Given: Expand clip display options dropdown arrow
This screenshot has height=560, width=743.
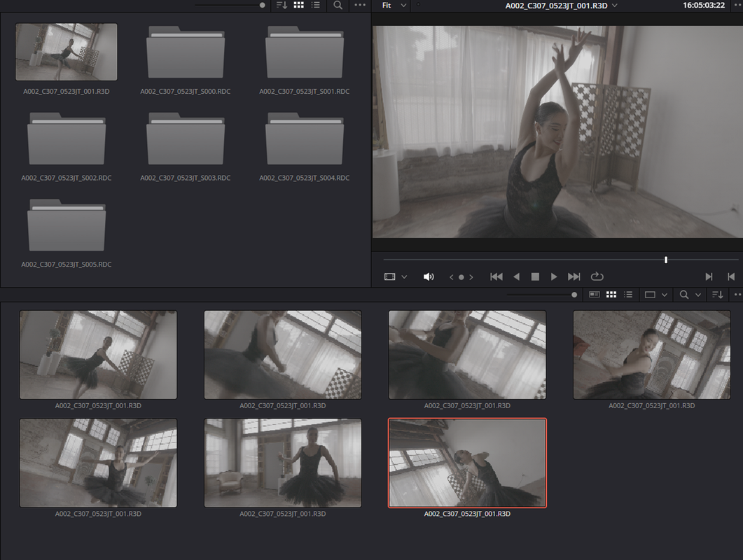Looking at the screenshot, I should tap(665, 295).
